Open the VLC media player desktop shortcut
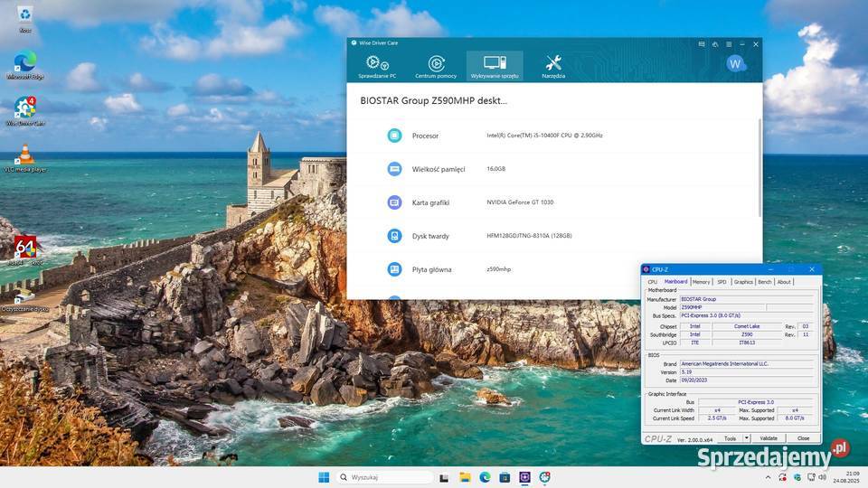This screenshot has width=868, height=488. point(25,158)
